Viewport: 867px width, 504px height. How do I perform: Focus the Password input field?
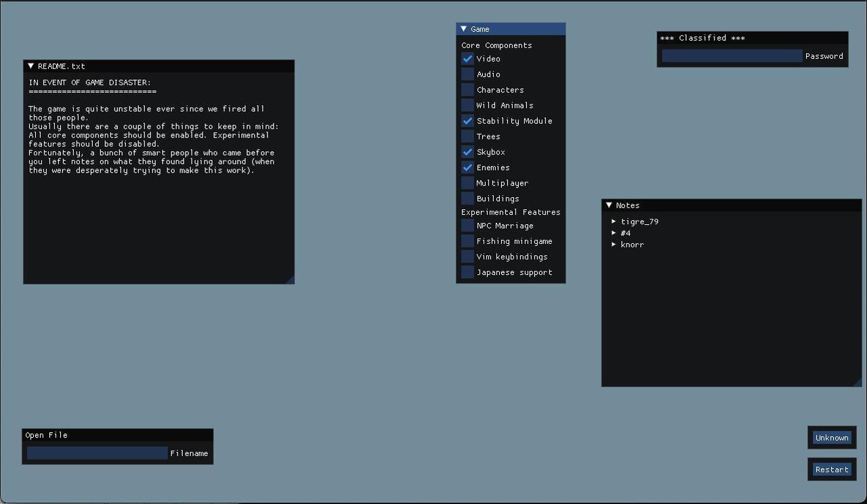point(732,56)
